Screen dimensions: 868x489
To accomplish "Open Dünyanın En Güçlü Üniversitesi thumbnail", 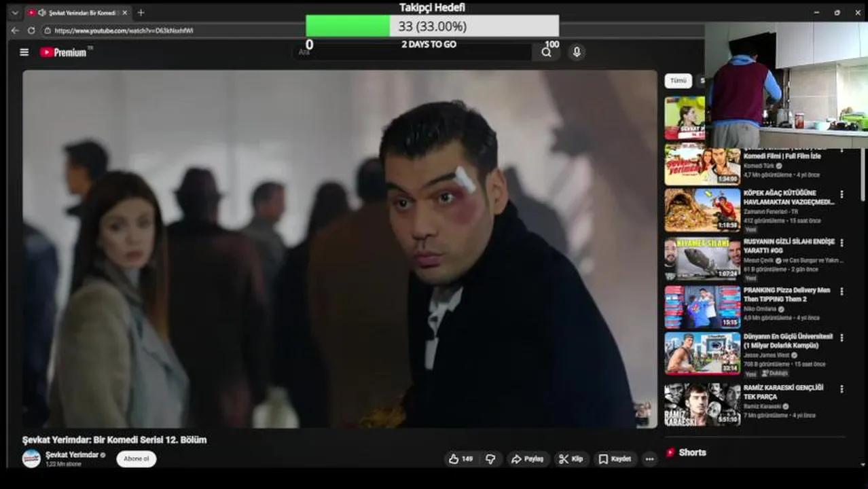I will coord(702,353).
